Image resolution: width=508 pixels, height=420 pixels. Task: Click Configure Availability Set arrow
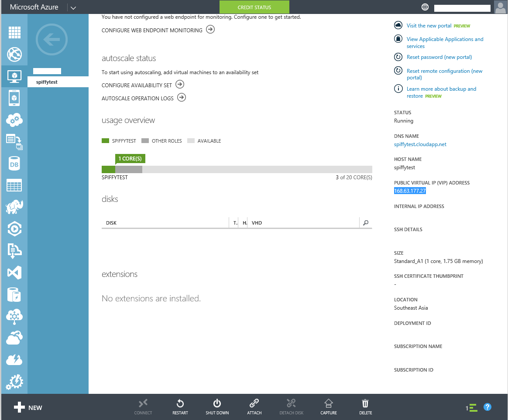click(180, 85)
